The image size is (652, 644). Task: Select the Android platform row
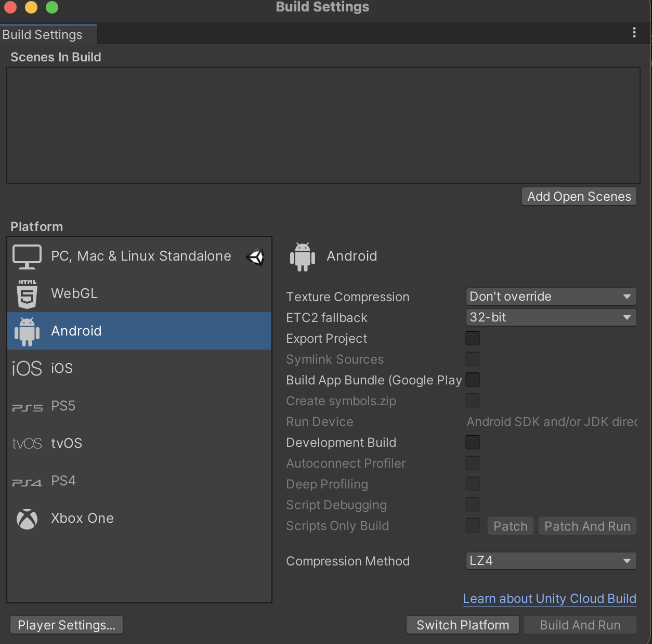[x=139, y=331]
